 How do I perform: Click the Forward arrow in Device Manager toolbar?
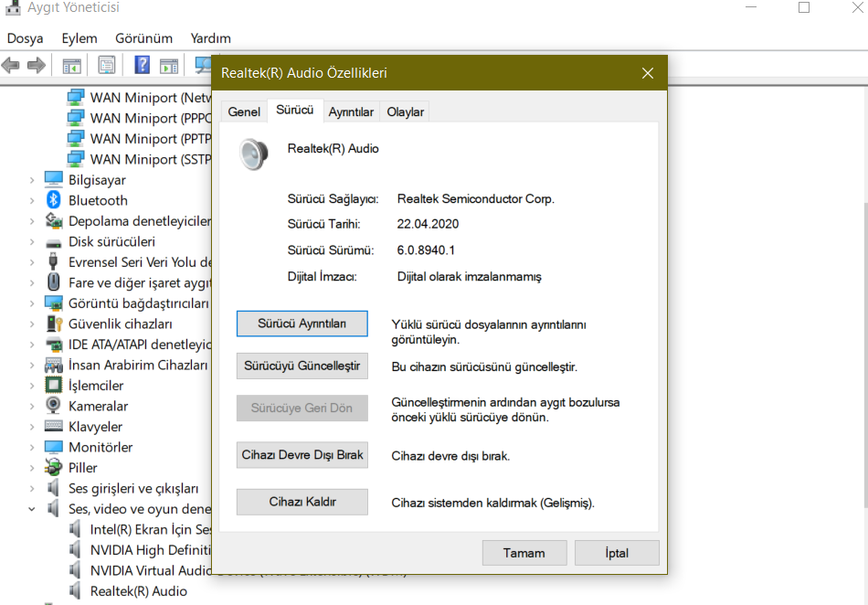(36, 65)
